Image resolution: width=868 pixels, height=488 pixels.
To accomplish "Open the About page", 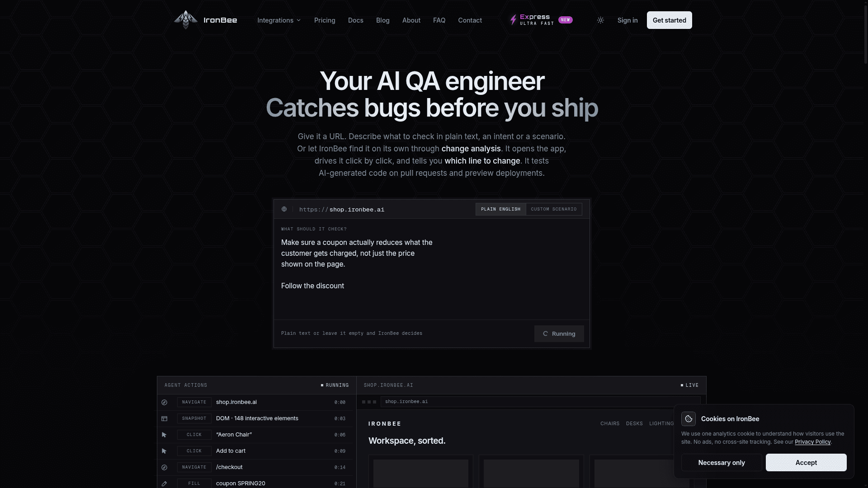I will pyautogui.click(x=411, y=20).
